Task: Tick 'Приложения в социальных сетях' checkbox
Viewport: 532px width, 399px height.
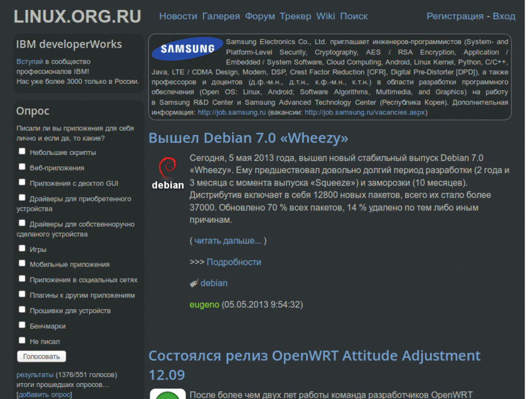Action: 22,279
